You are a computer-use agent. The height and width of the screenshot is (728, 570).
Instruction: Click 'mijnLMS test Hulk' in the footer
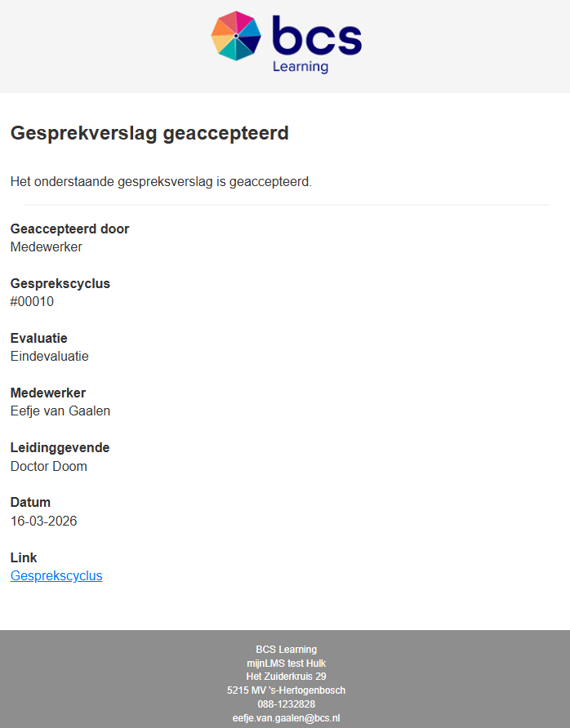click(x=286, y=664)
